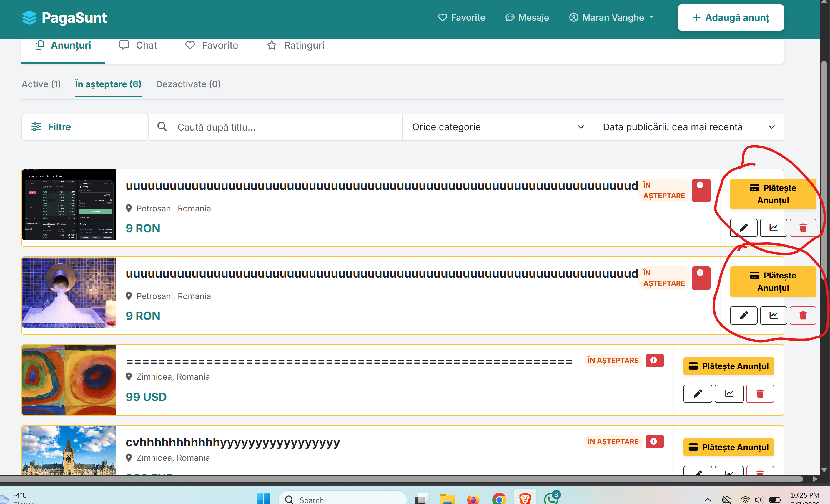This screenshot has height=504, width=830.
Task: Open statistics for the first Petroșani listing
Action: pos(773,228)
